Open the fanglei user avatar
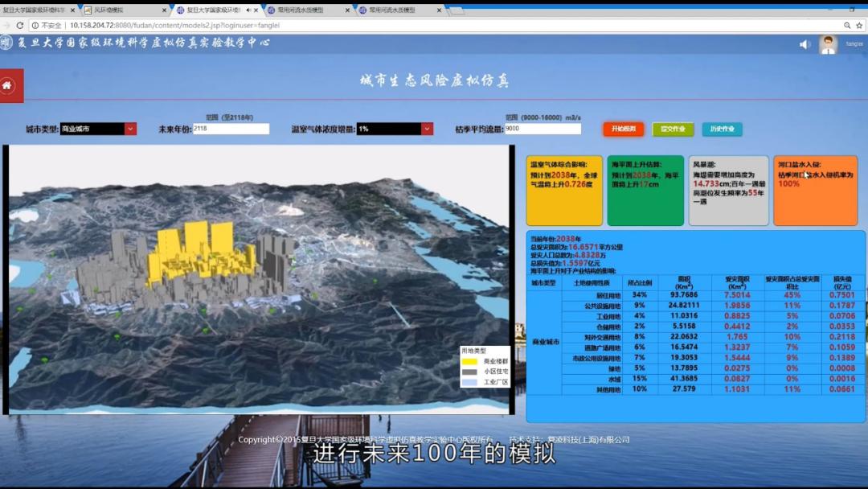868x489 pixels. 828,45
